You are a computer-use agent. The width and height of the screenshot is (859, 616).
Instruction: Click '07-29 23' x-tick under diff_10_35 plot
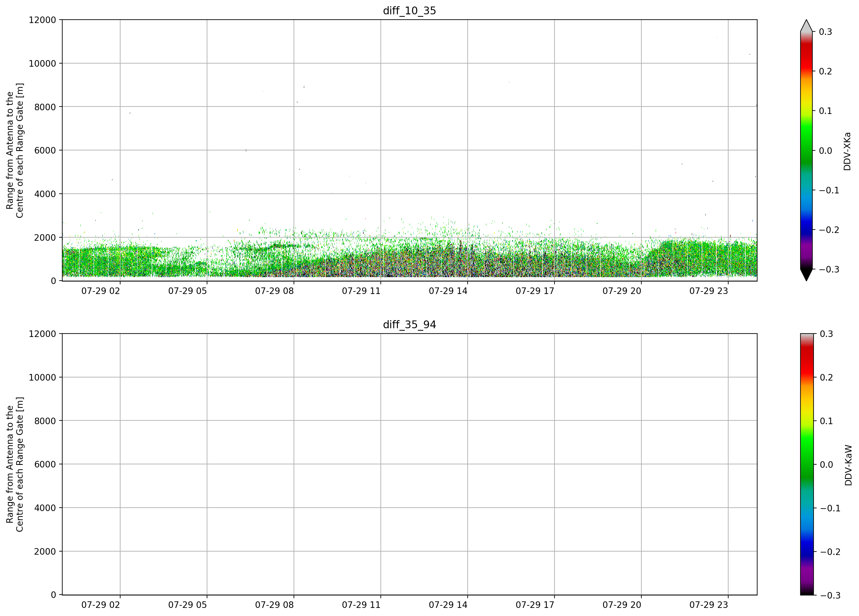tap(709, 291)
